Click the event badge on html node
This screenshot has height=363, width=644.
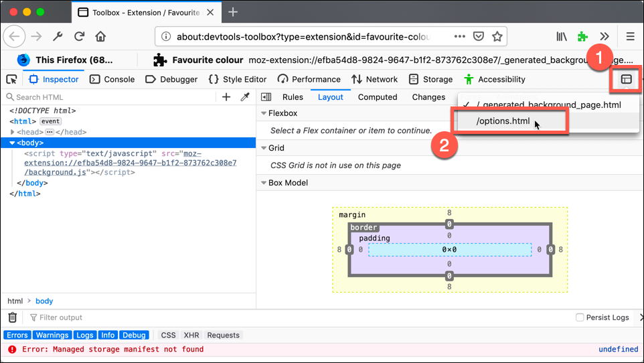[50, 121]
